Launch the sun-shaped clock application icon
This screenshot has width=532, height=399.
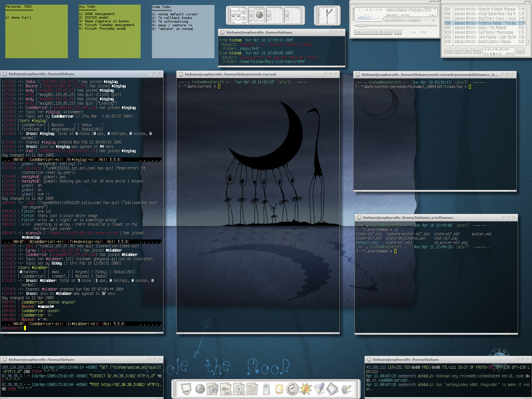pyautogui.click(x=279, y=389)
